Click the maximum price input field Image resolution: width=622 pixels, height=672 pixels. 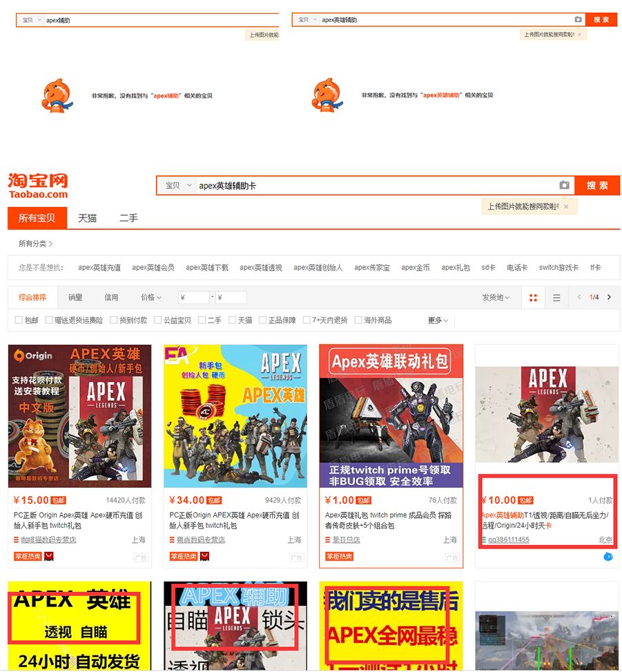pyautogui.click(x=231, y=297)
